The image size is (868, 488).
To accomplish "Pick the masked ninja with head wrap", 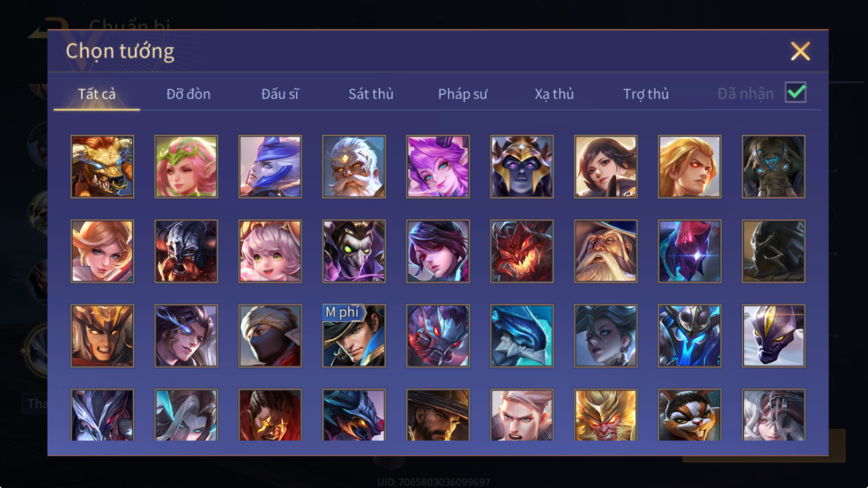I will click(270, 336).
